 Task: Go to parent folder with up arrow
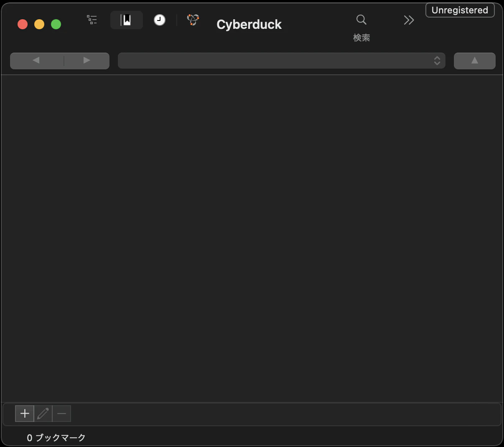[x=475, y=61]
